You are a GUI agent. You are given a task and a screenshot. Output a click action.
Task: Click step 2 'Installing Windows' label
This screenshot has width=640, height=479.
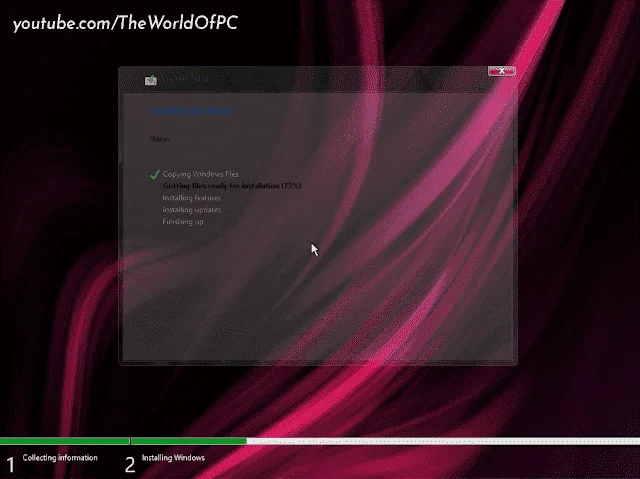pos(173,458)
